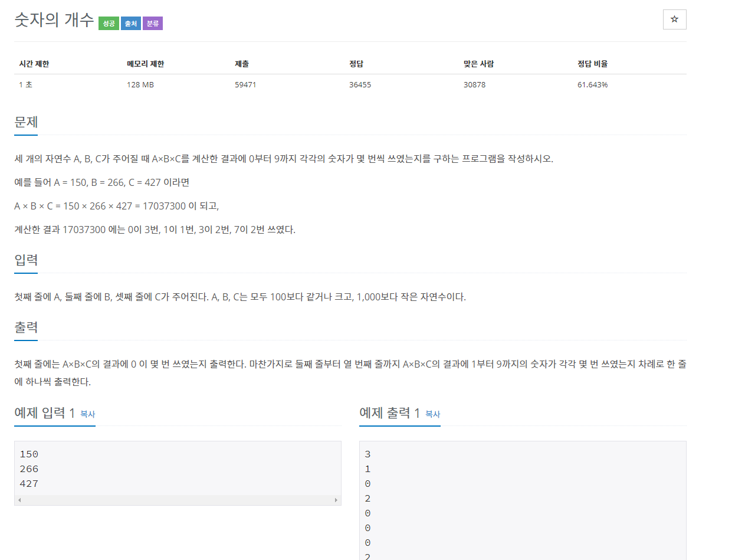
Task: Copy example output via 복사 link beside 예제 출력 1
Action: 432,414
